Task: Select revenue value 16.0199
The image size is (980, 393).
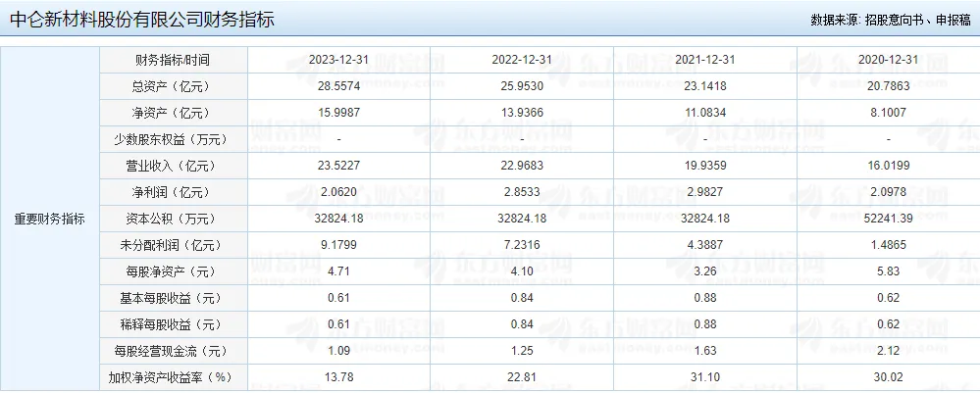Action: [x=888, y=167]
